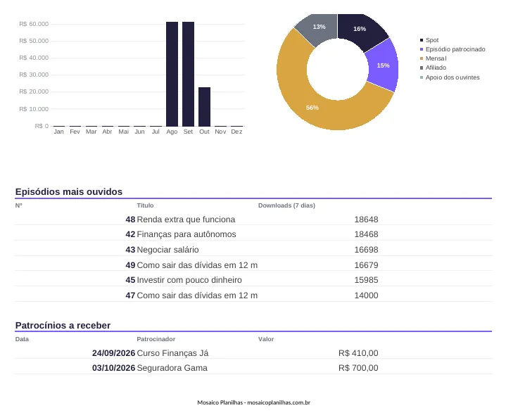The height and width of the screenshot is (420, 506).
Task: Click the 16% Spot donut slice
Action: coord(361,30)
